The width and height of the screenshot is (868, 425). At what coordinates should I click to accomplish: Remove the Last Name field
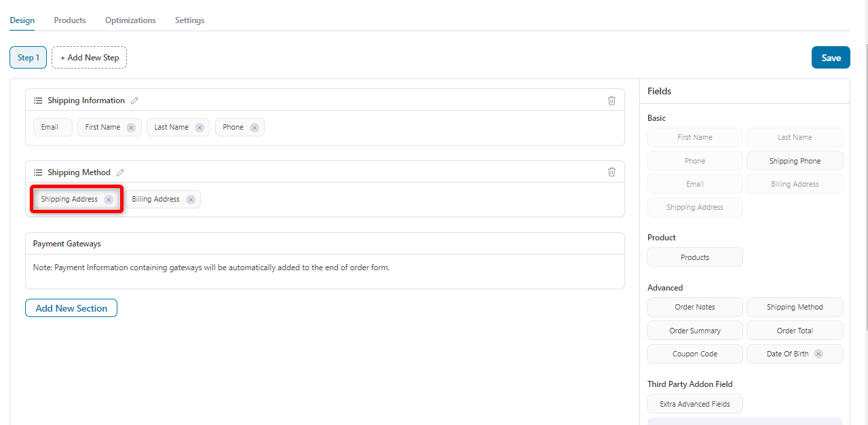coord(200,128)
